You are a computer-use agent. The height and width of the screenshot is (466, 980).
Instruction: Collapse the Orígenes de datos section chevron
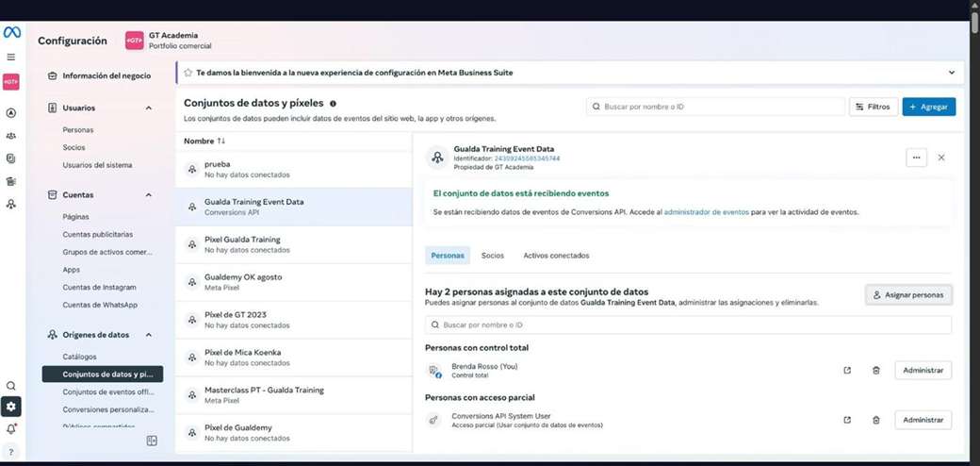(149, 335)
